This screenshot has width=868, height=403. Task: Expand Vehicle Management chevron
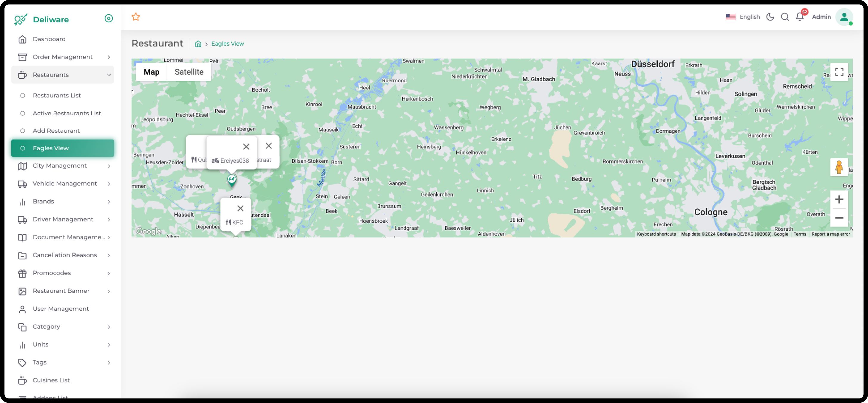[x=109, y=184]
